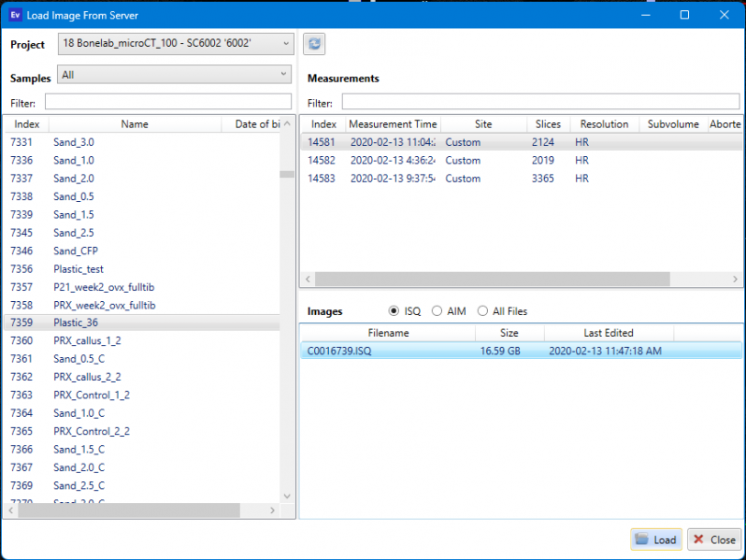Screen dimensions: 746x560
Task: Click the Resolution column header
Action: pyautogui.click(x=604, y=124)
